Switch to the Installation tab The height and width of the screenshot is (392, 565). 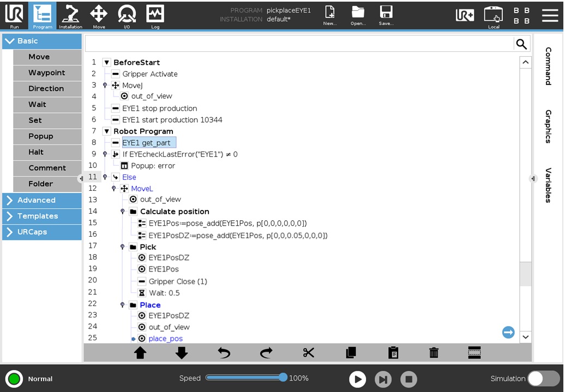point(71,16)
